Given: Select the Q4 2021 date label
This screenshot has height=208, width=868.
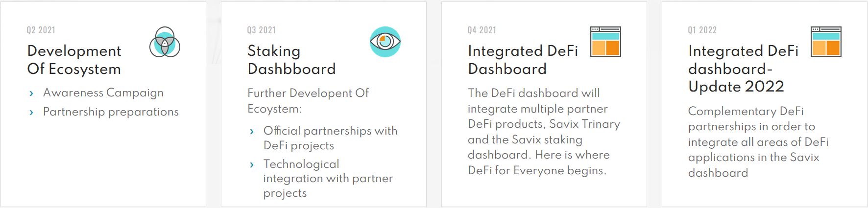Looking at the screenshot, I should click(482, 30).
